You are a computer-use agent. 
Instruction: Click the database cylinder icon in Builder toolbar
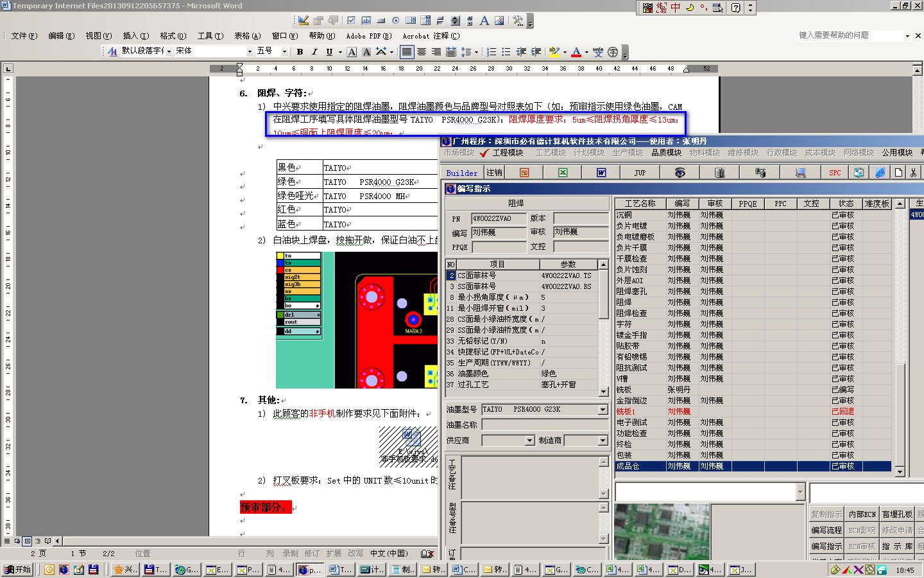[x=719, y=173]
